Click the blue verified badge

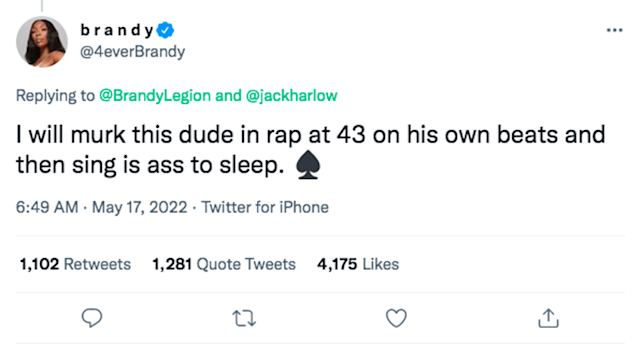pyautogui.click(x=165, y=30)
